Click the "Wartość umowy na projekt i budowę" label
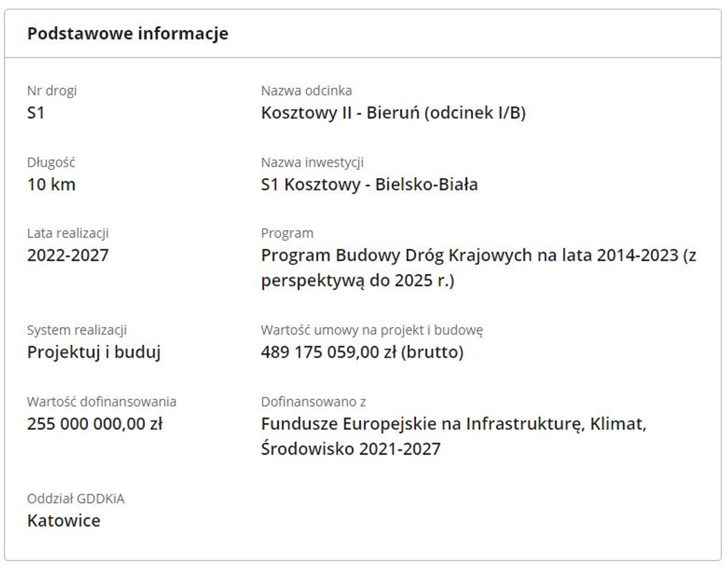This screenshot has height=568, width=728. click(372, 330)
